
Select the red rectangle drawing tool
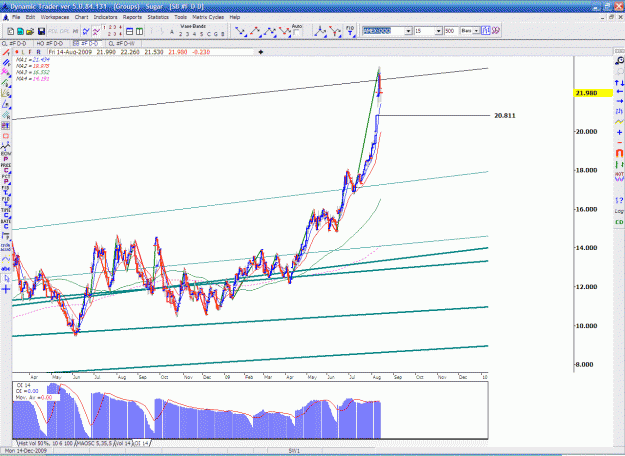pos(6,136)
